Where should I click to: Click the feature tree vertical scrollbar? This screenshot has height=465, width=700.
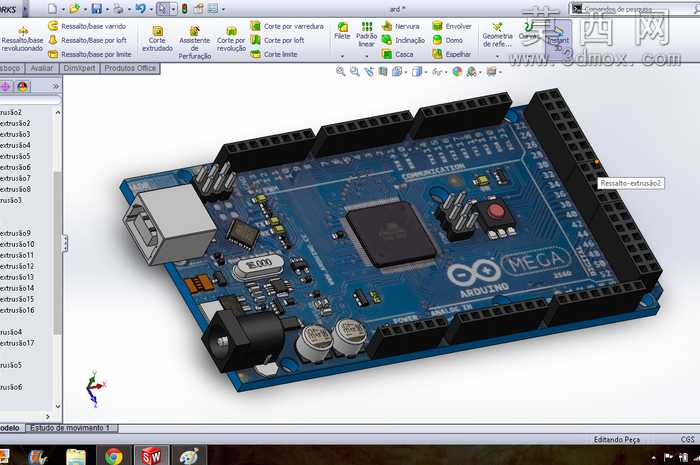[58, 253]
